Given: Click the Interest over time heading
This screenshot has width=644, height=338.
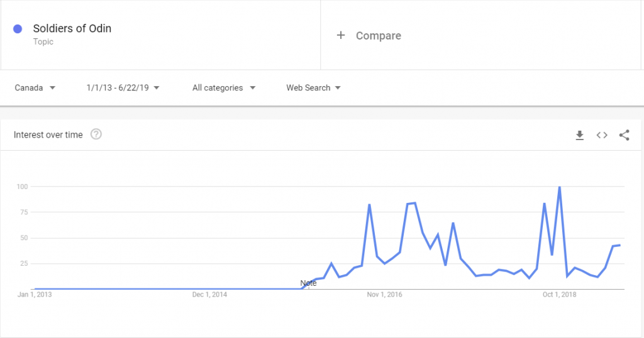Looking at the screenshot, I should click(x=48, y=134).
